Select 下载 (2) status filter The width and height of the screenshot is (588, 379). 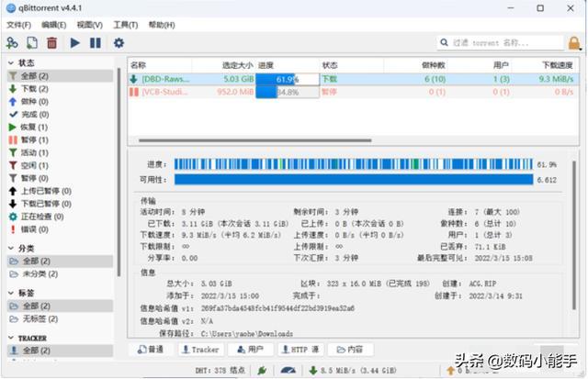point(60,89)
